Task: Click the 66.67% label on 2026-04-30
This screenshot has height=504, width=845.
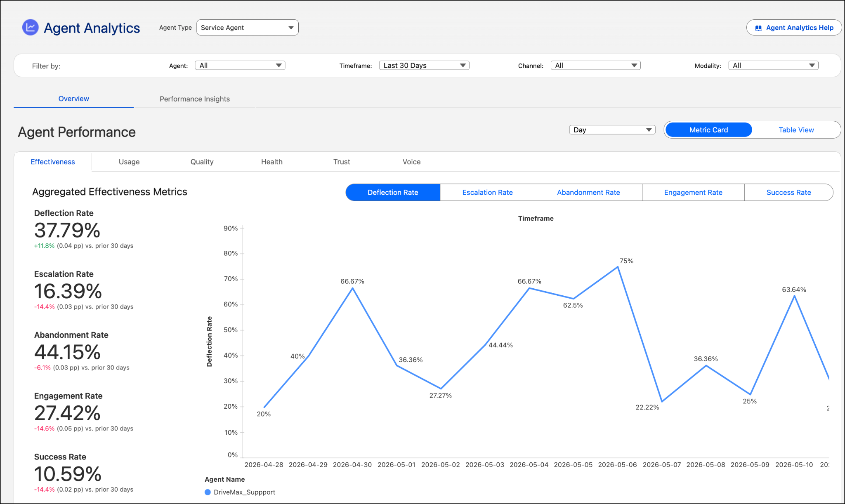Action: [352, 281]
